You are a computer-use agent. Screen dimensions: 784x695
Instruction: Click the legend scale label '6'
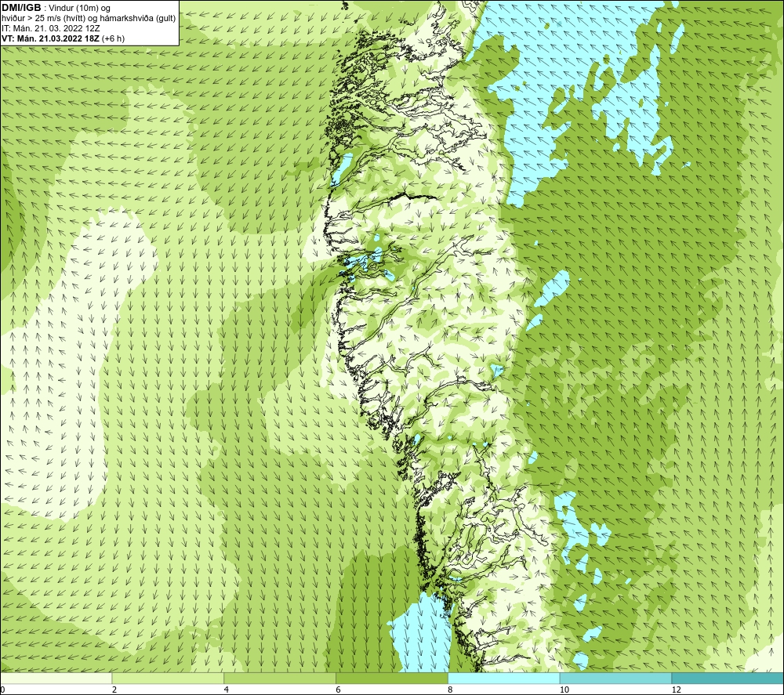pyautogui.click(x=339, y=690)
